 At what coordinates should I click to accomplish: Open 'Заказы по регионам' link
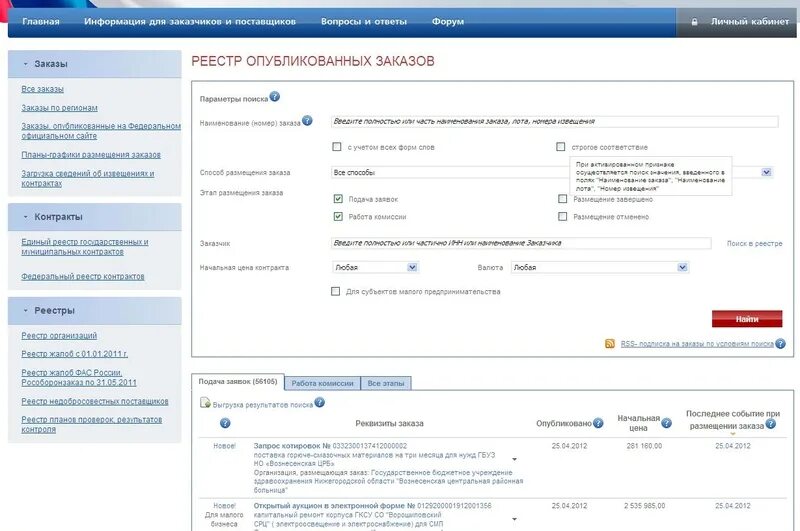point(59,108)
